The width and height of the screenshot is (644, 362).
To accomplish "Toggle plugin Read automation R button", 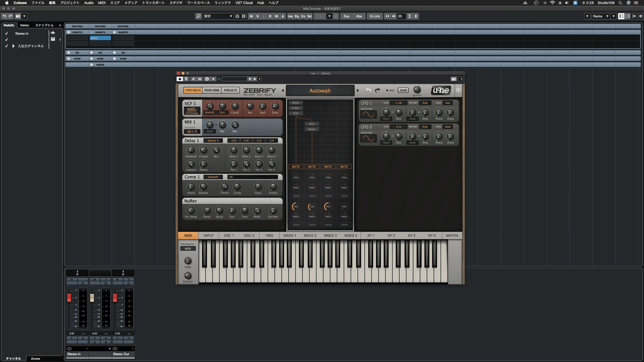I will click(193, 79).
